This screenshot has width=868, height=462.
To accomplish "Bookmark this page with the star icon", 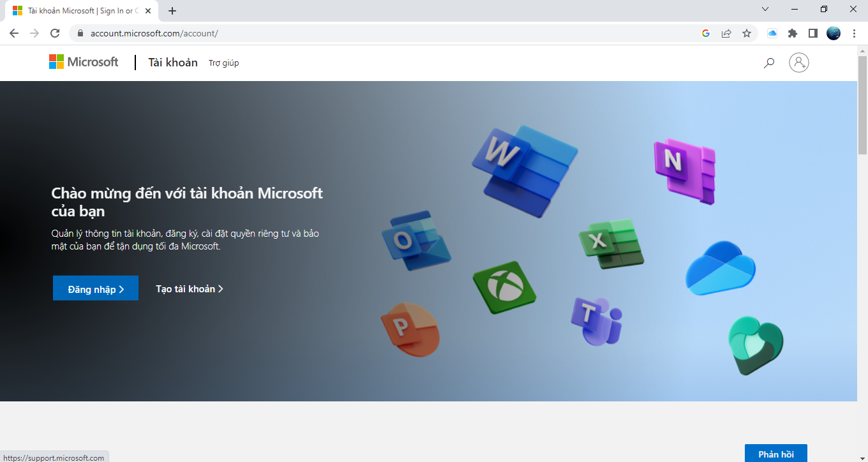I will click(x=746, y=33).
